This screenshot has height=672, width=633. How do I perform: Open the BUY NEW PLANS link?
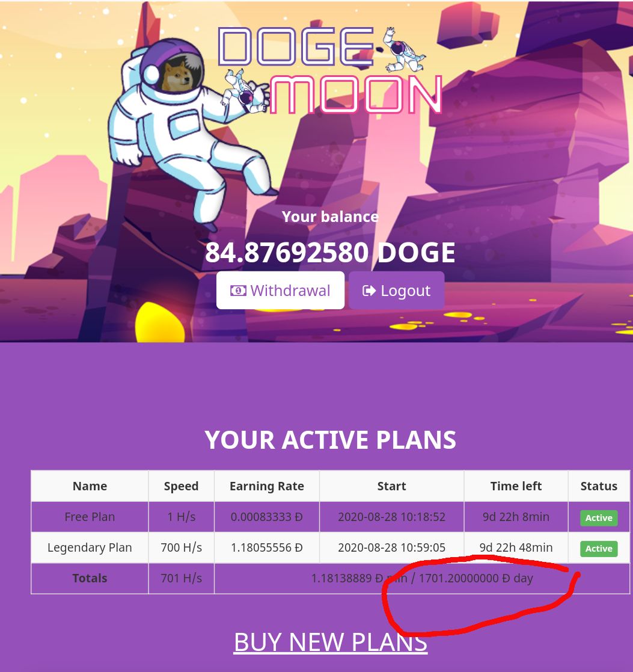tap(330, 641)
